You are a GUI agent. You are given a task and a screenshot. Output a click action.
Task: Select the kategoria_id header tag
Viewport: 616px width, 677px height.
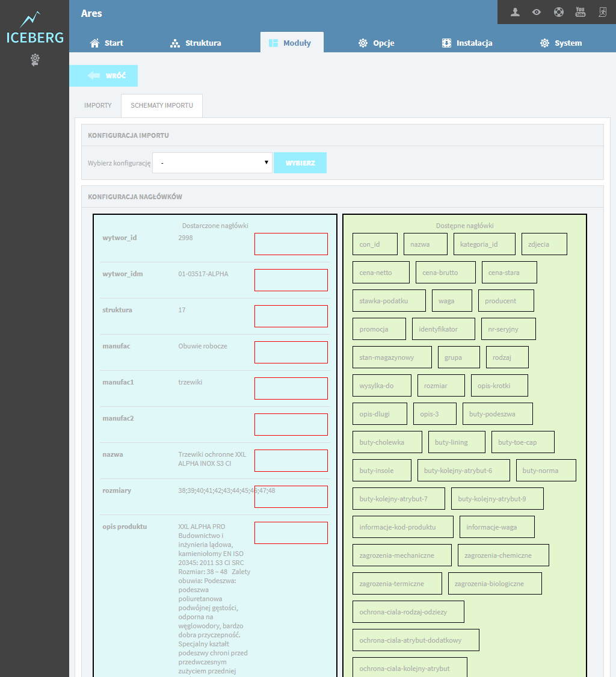tap(484, 244)
